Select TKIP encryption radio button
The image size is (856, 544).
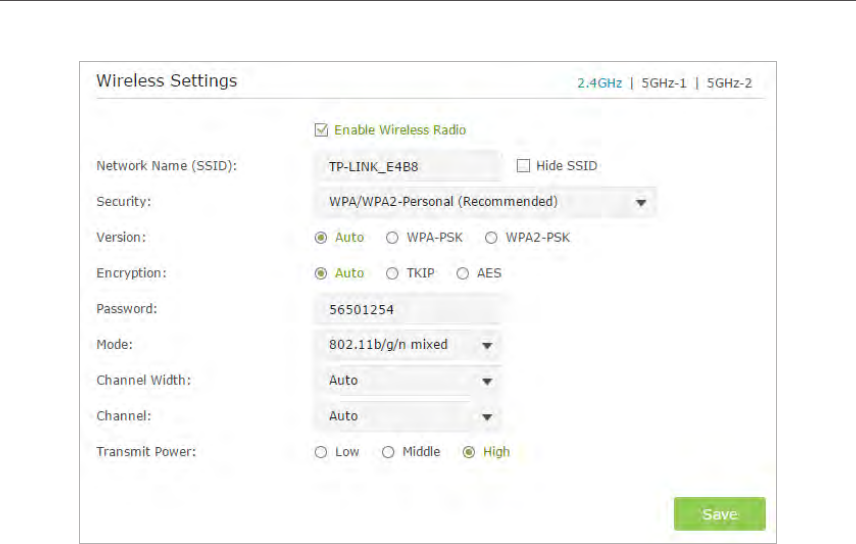point(392,273)
